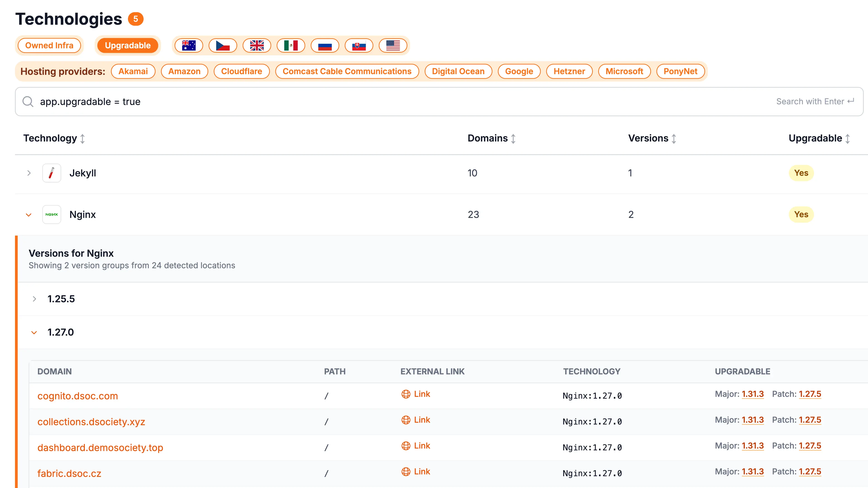Collapse version group 1.27.0
Screen dimensions: 868x488
pos(34,332)
